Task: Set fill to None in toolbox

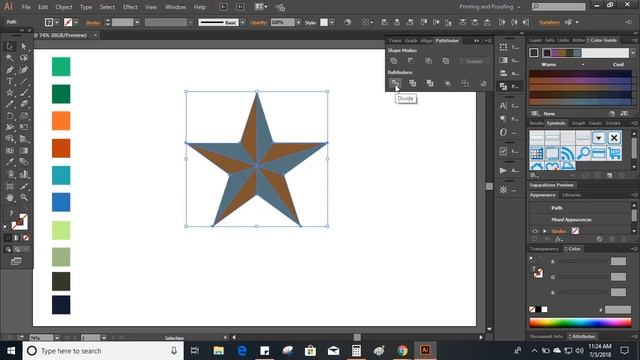Action: point(26,238)
